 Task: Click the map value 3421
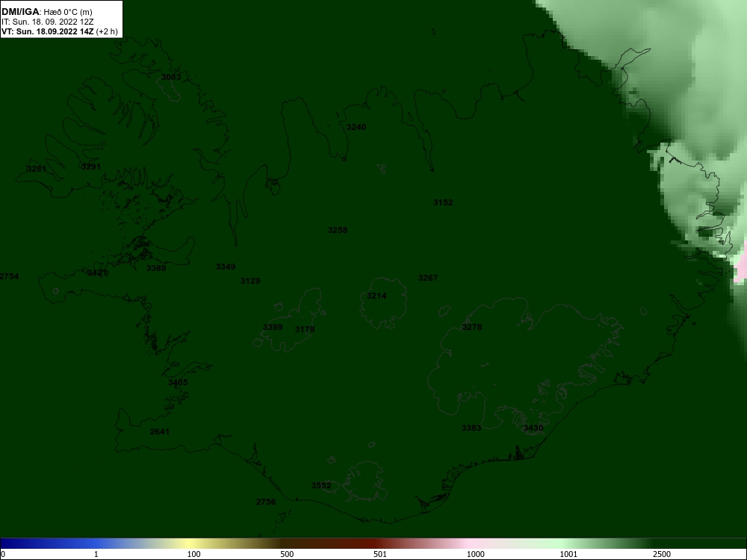97,273
